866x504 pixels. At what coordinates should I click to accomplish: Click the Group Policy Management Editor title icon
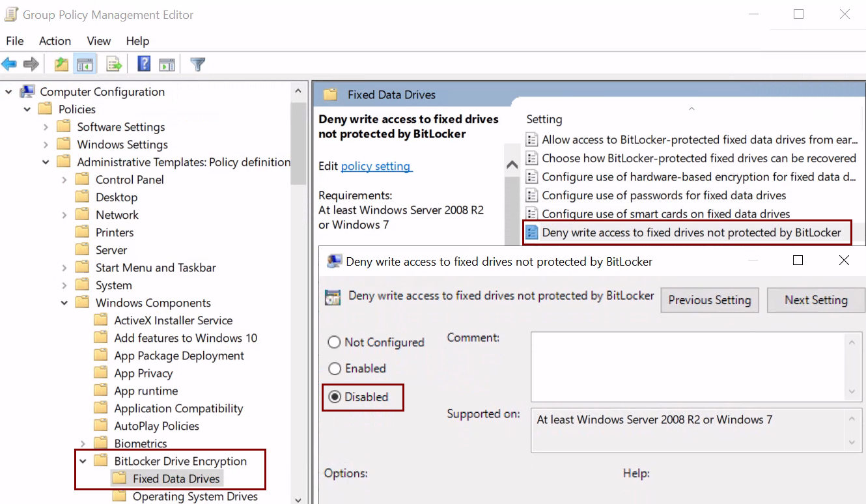click(x=10, y=14)
